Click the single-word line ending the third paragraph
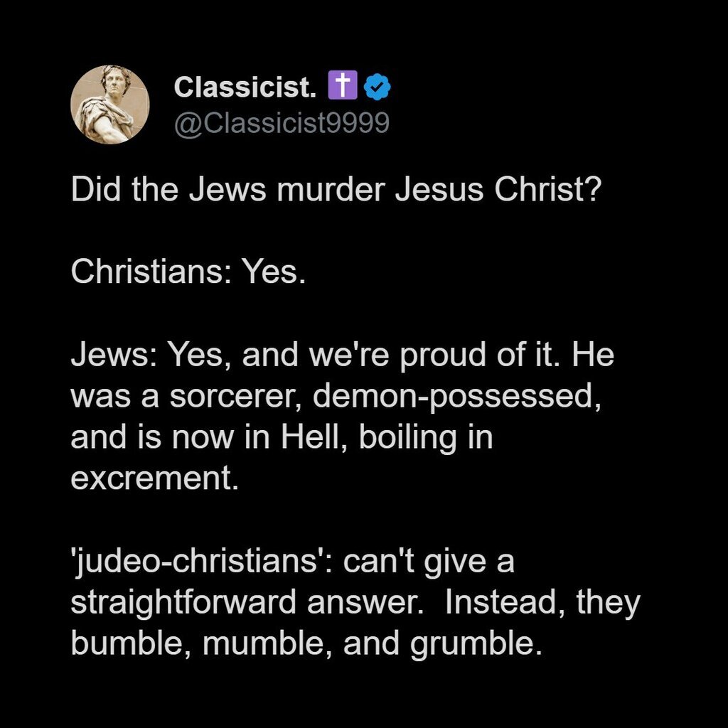 click(x=152, y=478)
